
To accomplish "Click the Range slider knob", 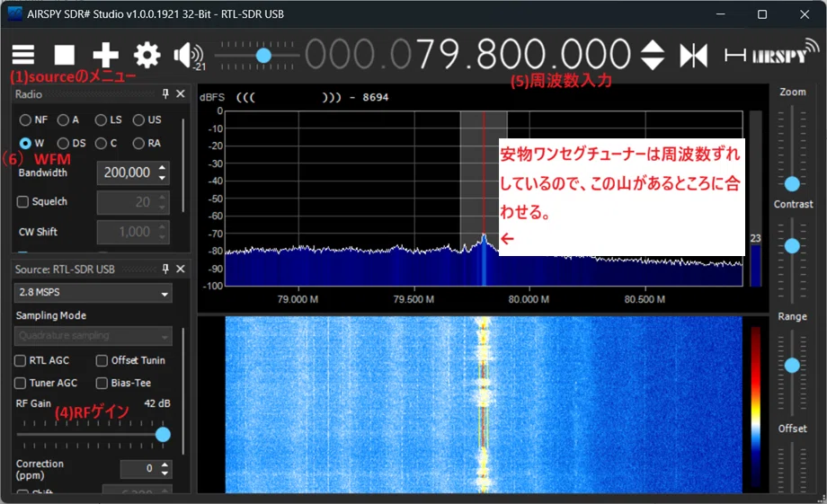I will (792, 366).
